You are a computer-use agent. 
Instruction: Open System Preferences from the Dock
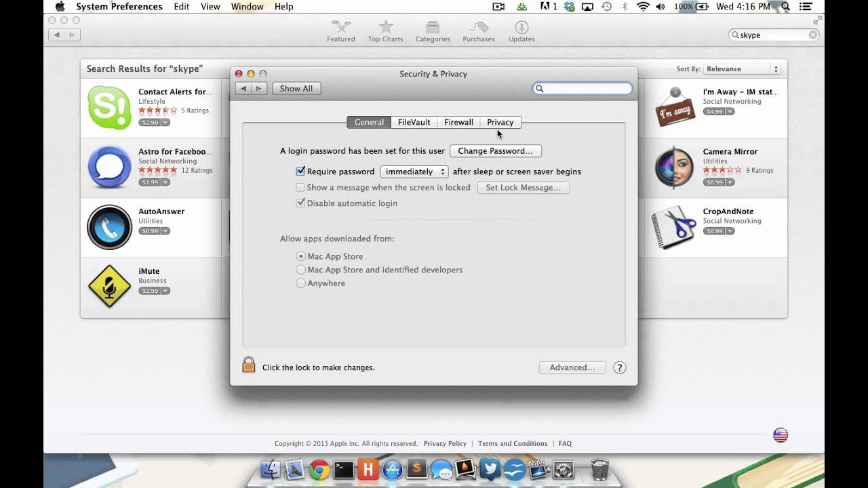564,470
